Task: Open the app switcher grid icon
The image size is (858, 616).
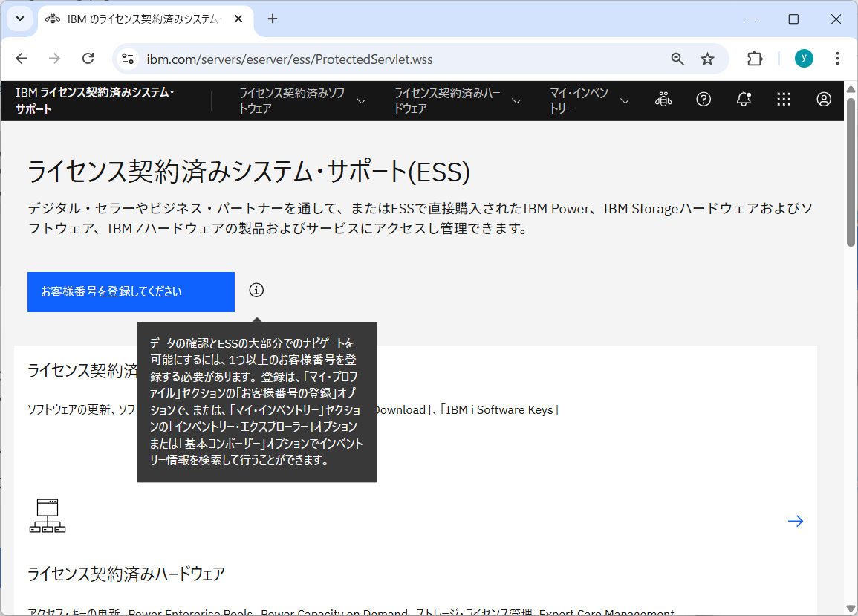Action: (784, 99)
